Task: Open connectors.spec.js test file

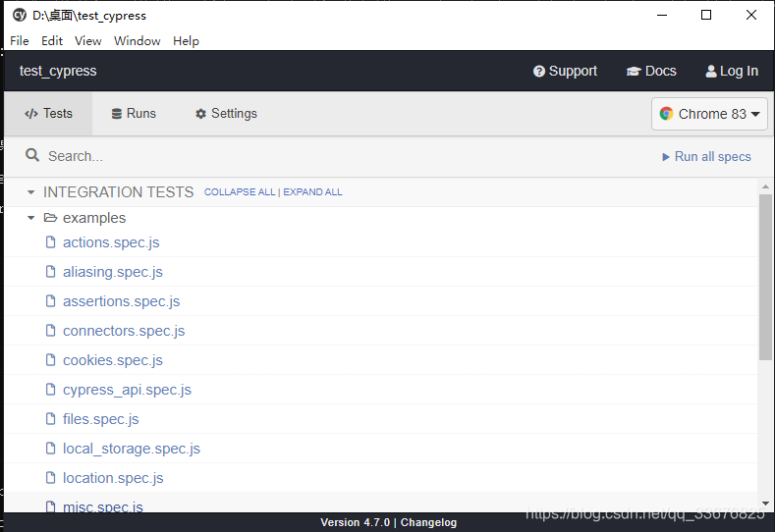Action: click(124, 331)
